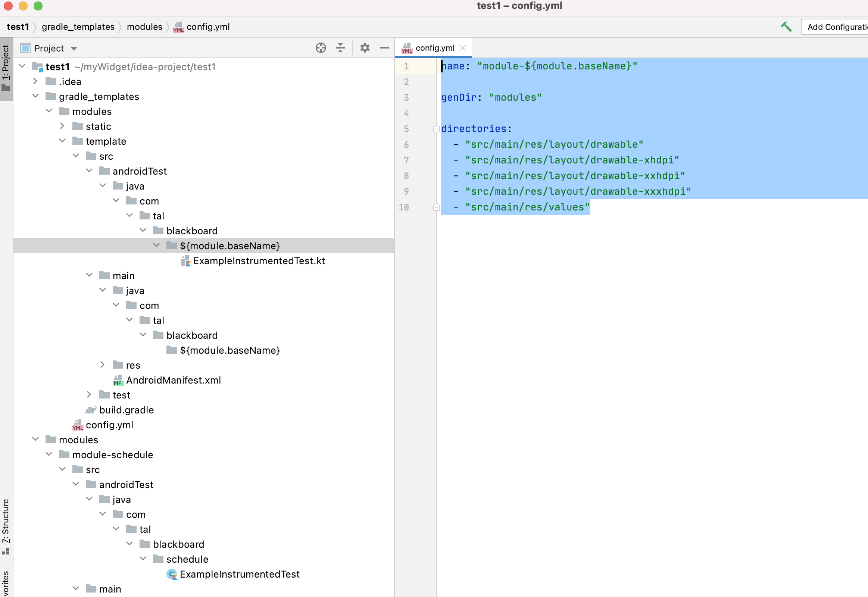This screenshot has height=597, width=868.
Task: Close the config.yml editor tab
Action: 463,48
